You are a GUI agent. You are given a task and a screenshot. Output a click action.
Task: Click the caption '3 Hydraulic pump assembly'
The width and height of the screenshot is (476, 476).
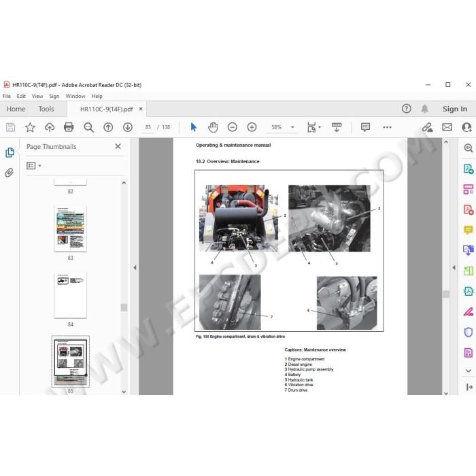(309, 369)
